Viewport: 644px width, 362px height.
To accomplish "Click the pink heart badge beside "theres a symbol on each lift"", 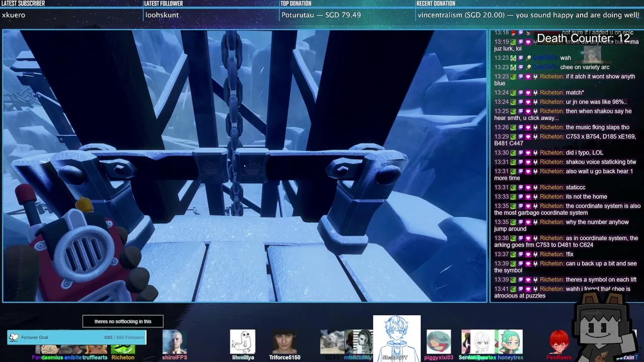I will 528,280.
